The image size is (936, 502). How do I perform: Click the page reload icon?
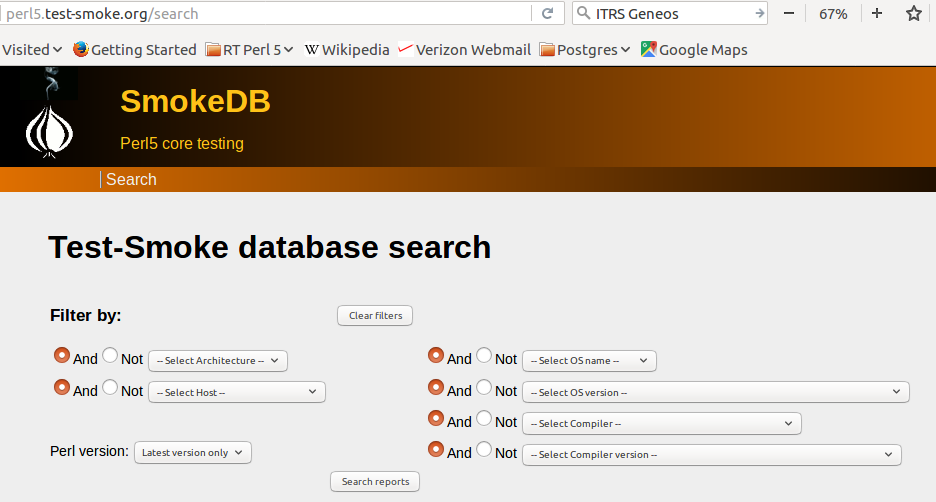click(547, 14)
